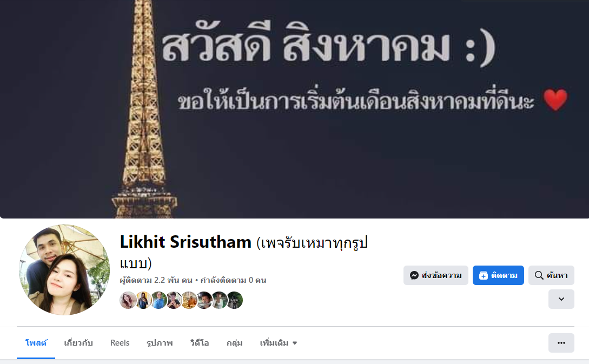
Task: Open the Eiffel Tower cover photo
Action: coord(294,109)
